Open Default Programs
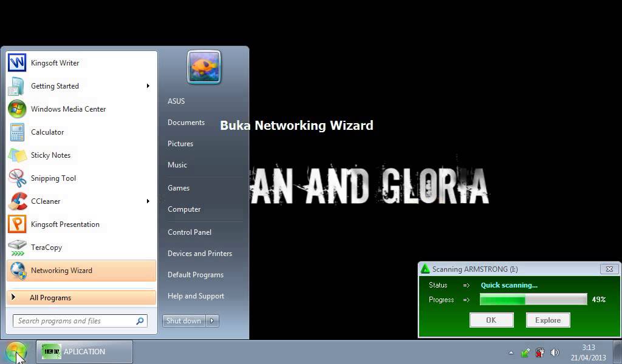The width and height of the screenshot is (622, 364). [x=196, y=274]
